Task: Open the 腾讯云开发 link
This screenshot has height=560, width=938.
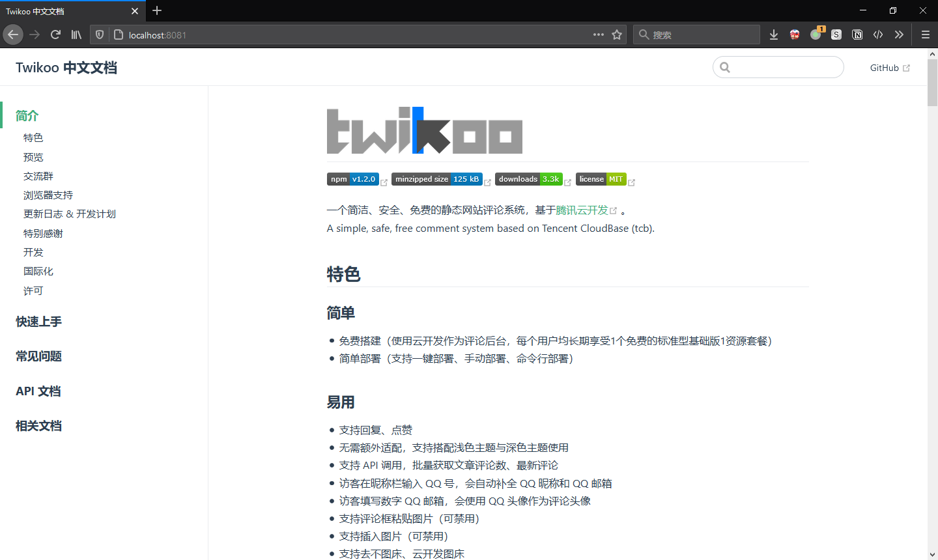Action: click(x=582, y=210)
